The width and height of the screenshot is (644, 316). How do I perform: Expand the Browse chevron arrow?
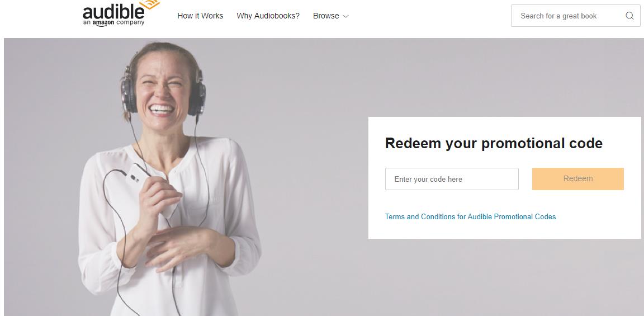[346, 16]
